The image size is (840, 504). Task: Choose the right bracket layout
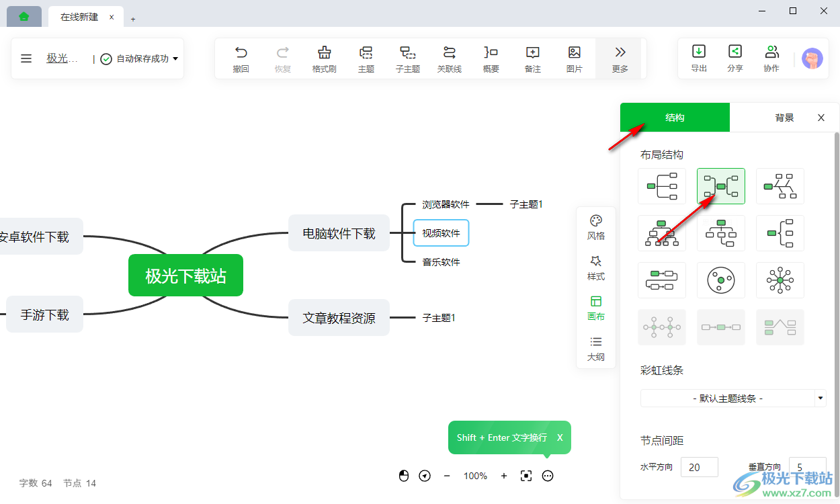pos(780,233)
